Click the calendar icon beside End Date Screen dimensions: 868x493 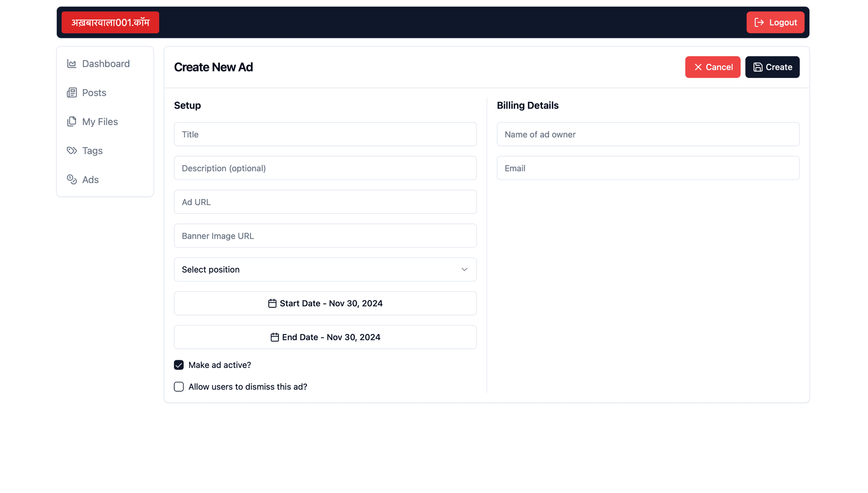275,337
